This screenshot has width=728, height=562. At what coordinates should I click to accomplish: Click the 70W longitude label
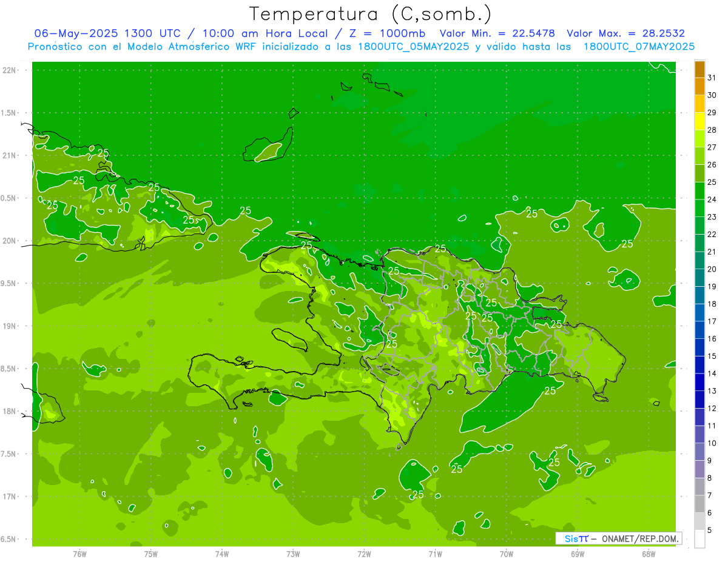click(x=506, y=554)
